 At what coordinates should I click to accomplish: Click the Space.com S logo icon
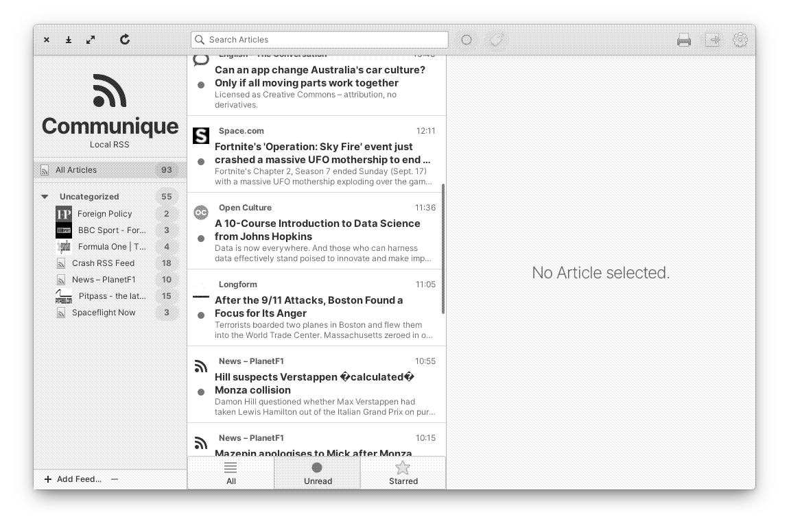click(x=201, y=135)
